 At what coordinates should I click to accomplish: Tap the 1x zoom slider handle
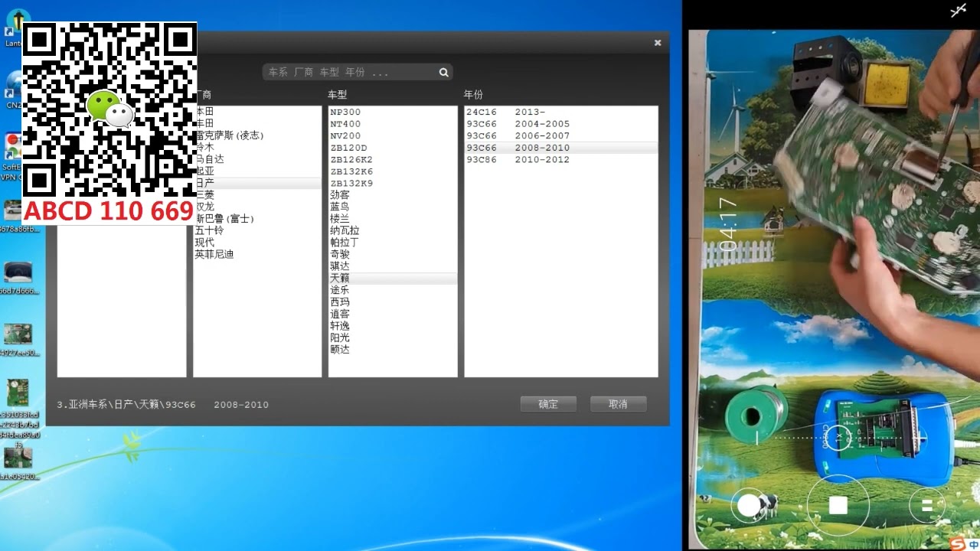pyautogui.click(x=838, y=437)
